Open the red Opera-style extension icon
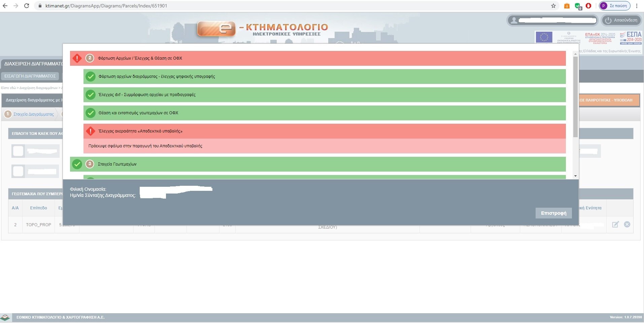This screenshot has width=644, height=324. click(x=588, y=6)
